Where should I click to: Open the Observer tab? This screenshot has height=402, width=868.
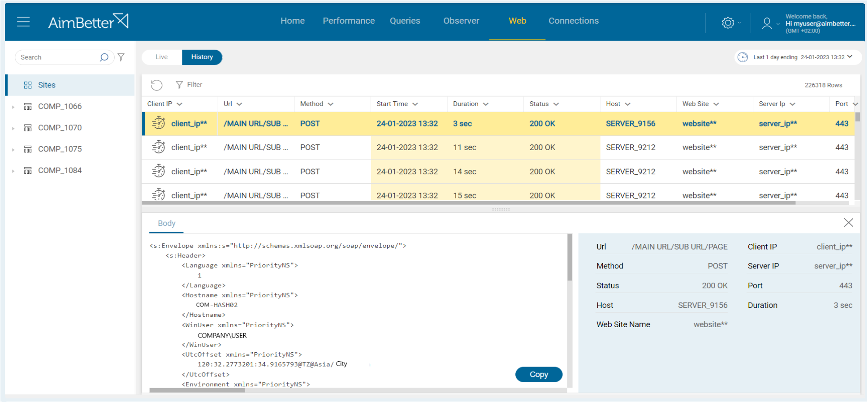(461, 21)
